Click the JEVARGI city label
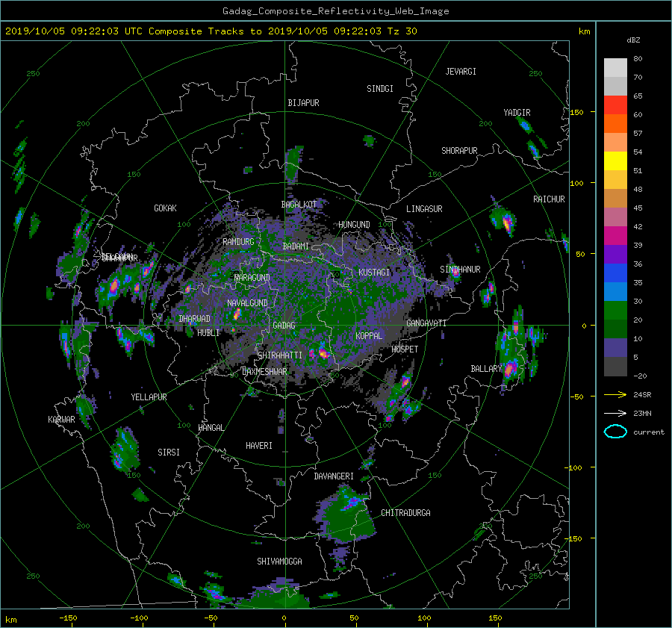The height and width of the screenshot is (628, 672). [x=461, y=72]
